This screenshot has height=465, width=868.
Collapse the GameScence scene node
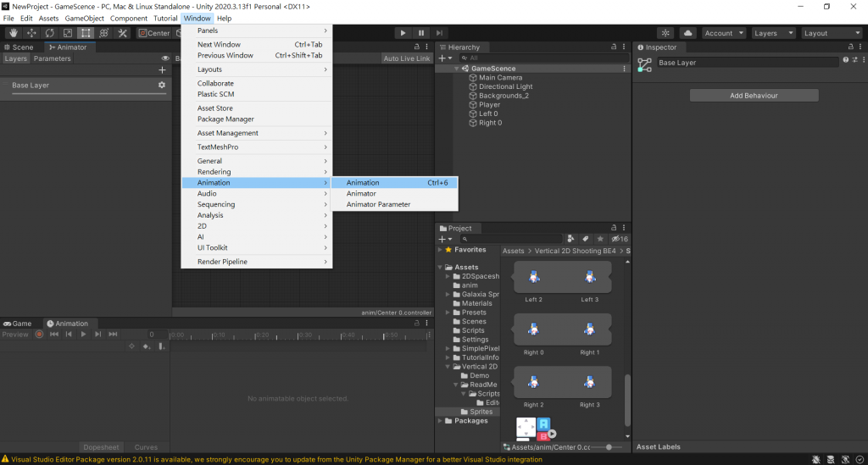tap(457, 69)
